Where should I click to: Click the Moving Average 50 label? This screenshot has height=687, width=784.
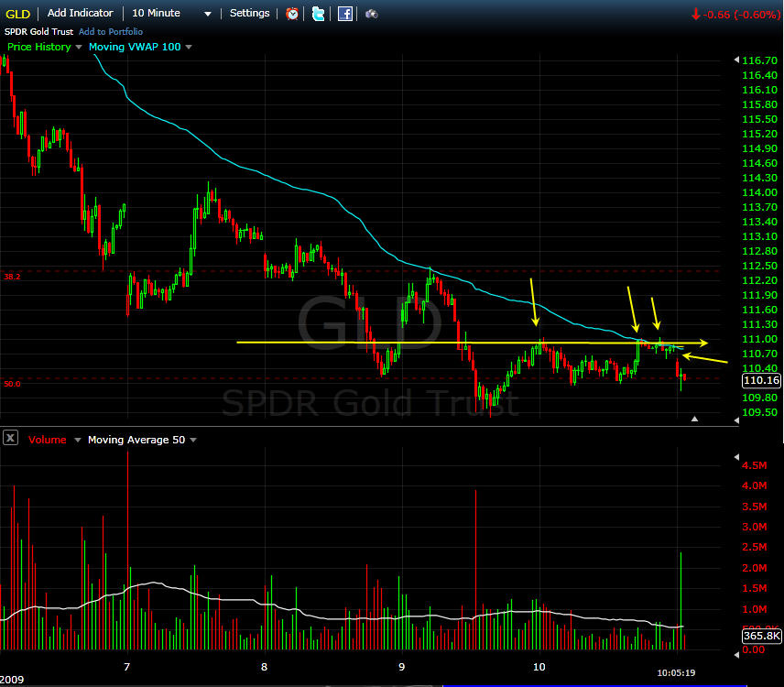click(x=136, y=440)
